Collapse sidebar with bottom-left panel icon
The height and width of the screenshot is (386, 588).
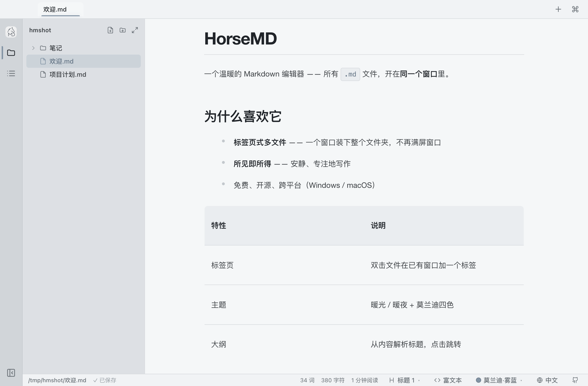11,373
